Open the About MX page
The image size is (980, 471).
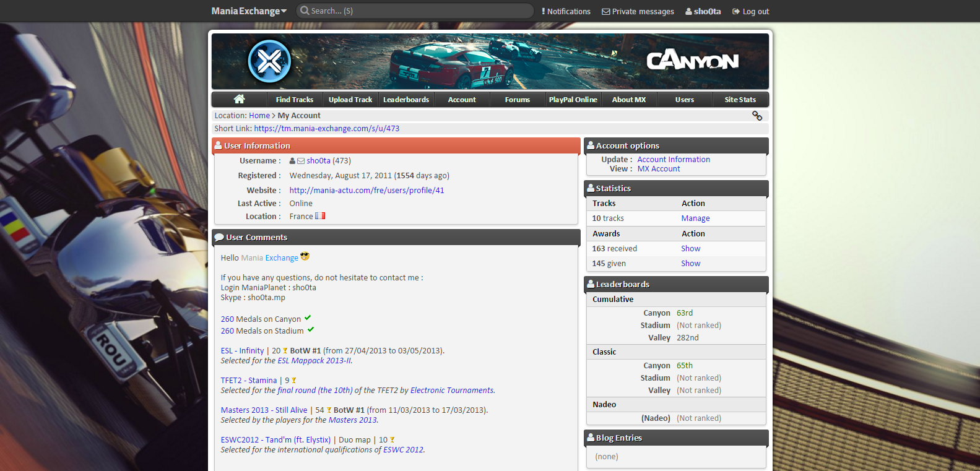(x=629, y=100)
